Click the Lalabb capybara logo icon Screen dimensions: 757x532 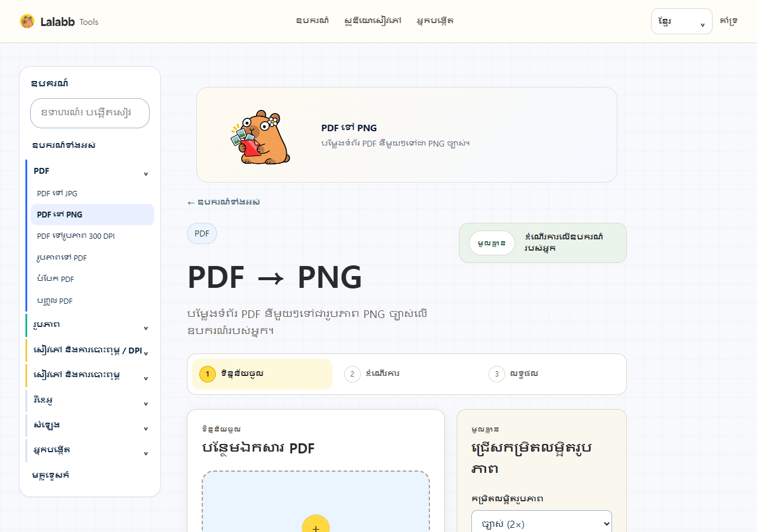(27, 21)
